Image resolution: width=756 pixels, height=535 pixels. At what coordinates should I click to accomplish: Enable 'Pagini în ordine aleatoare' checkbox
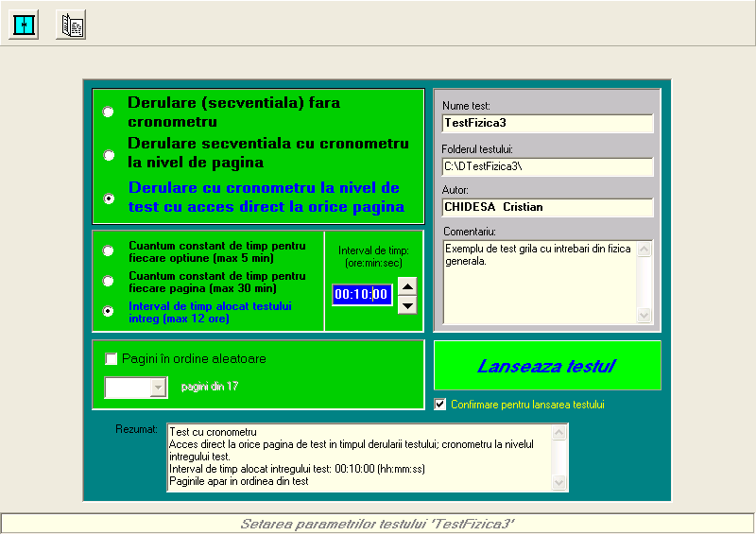112,358
